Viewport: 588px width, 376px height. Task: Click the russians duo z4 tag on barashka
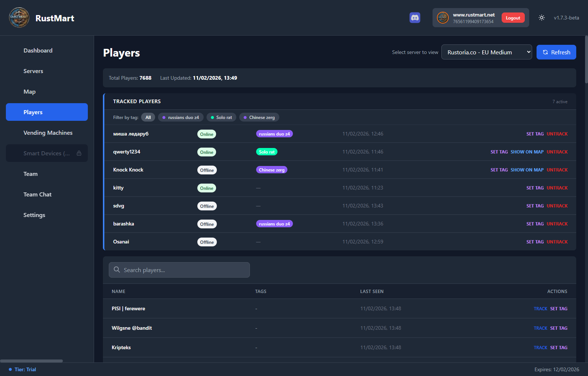tap(274, 224)
